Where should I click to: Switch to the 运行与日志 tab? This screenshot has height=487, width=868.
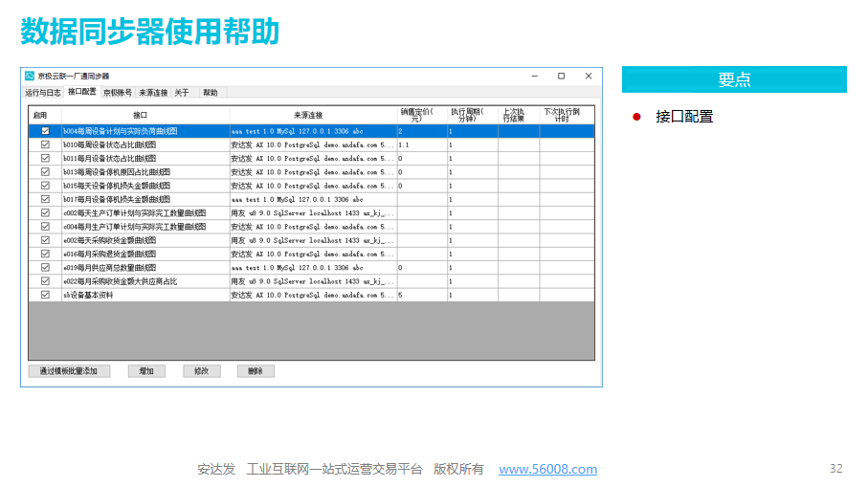(x=43, y=93)
